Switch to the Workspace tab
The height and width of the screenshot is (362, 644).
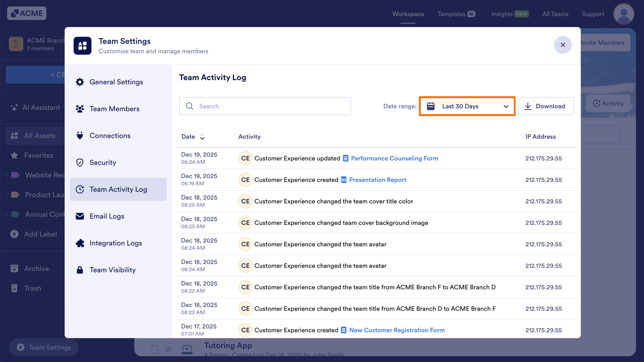point(408,14)
